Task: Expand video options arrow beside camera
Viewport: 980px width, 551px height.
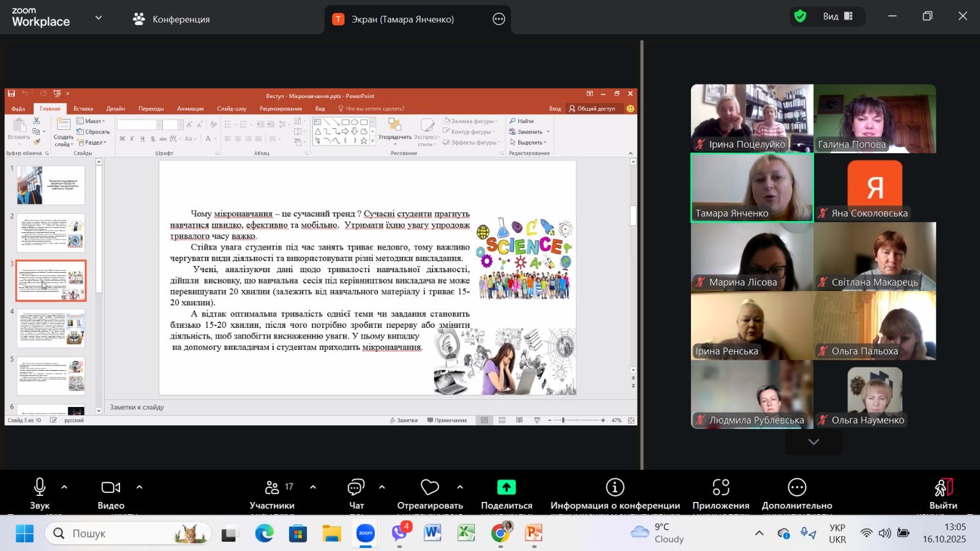Action: click(x=139, y=488)
